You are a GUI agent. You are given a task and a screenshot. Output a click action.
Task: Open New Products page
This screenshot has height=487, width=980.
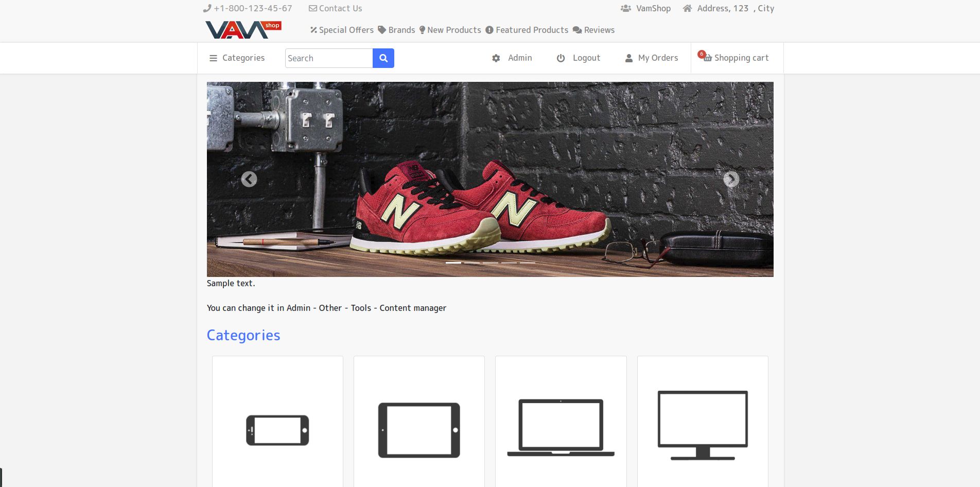(450, 30)
